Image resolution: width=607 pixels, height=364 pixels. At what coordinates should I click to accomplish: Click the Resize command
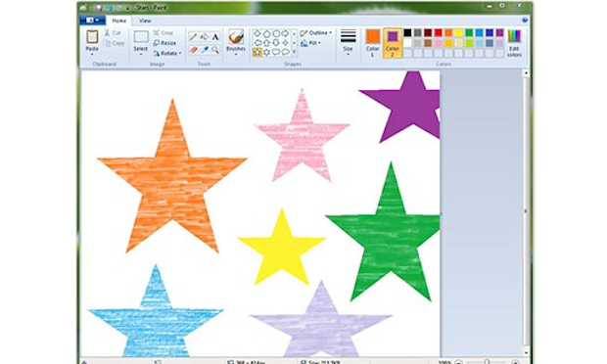pyautogui.click(x=164, y=43)
